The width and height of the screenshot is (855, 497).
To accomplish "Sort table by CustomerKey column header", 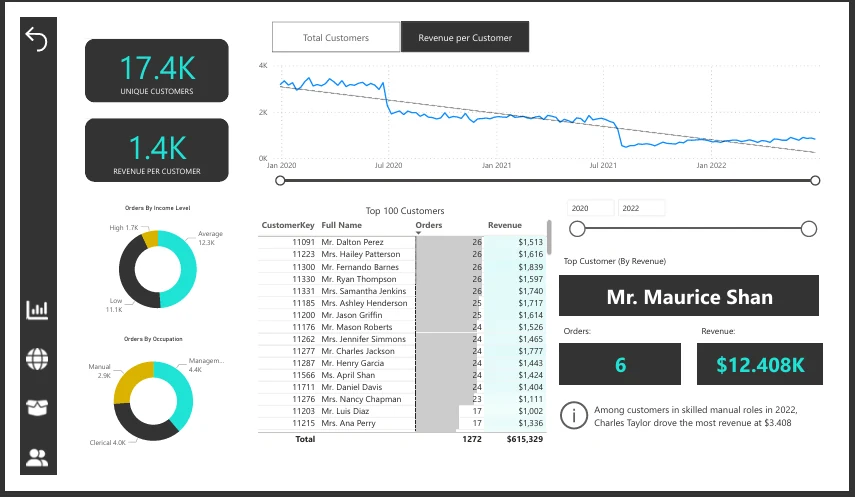I will (x=288, y=225).
